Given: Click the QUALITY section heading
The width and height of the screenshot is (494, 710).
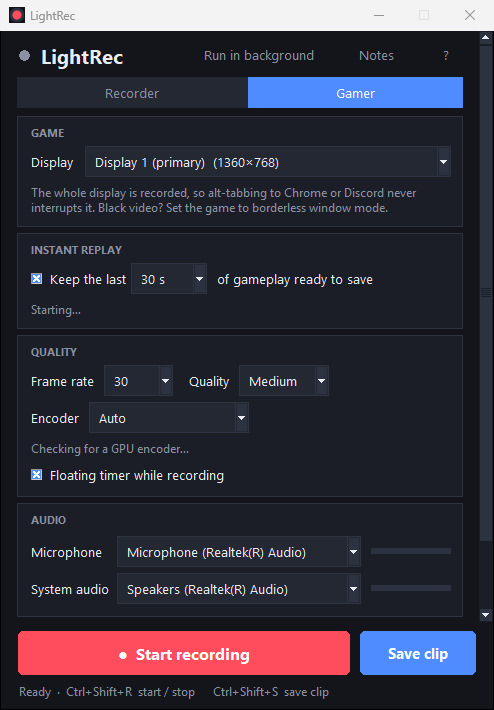Looking at the screenshot, I should point(54,352).
